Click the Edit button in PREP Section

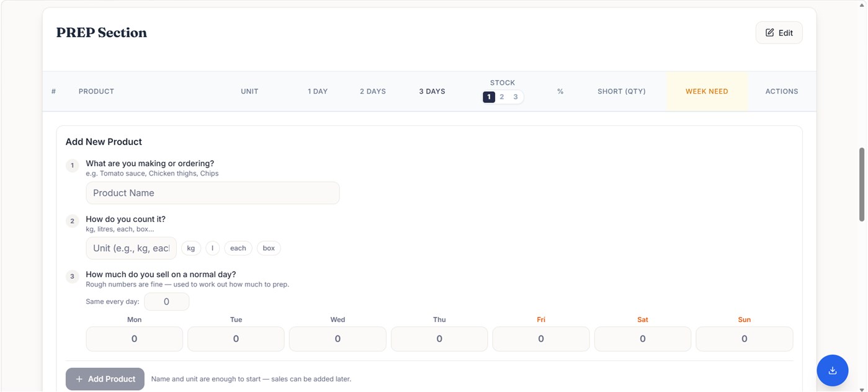(779, 33)
